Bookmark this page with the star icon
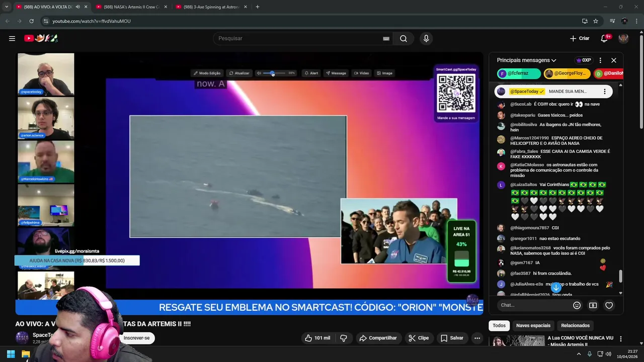 point(596,21)
